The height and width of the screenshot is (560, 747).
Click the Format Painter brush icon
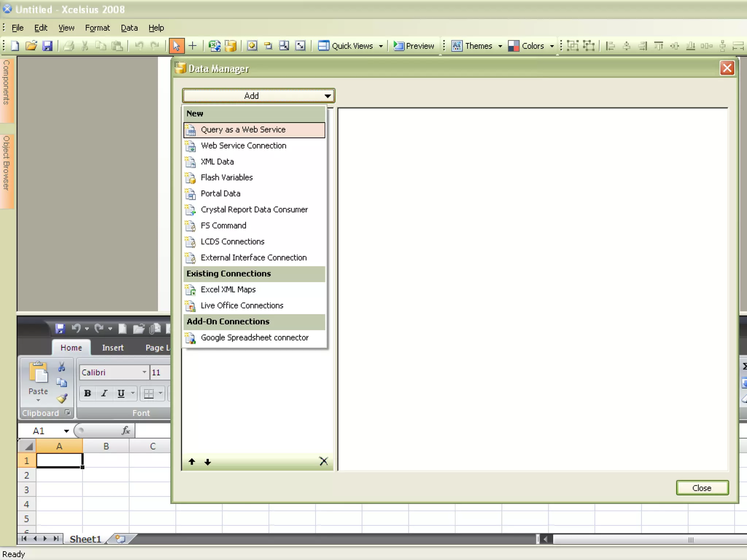click(62, 398)
